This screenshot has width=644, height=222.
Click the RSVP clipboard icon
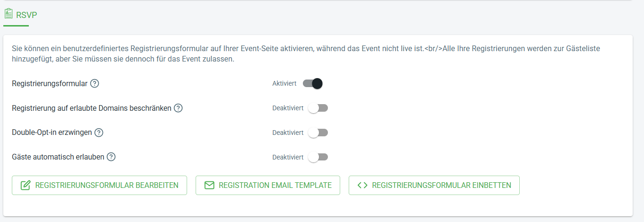click(x=8, y=14)
